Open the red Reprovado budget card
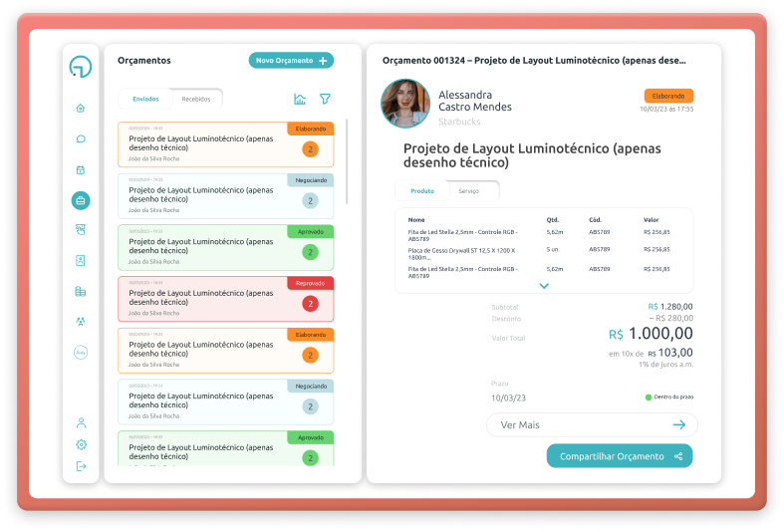 [x=226, y=298]
